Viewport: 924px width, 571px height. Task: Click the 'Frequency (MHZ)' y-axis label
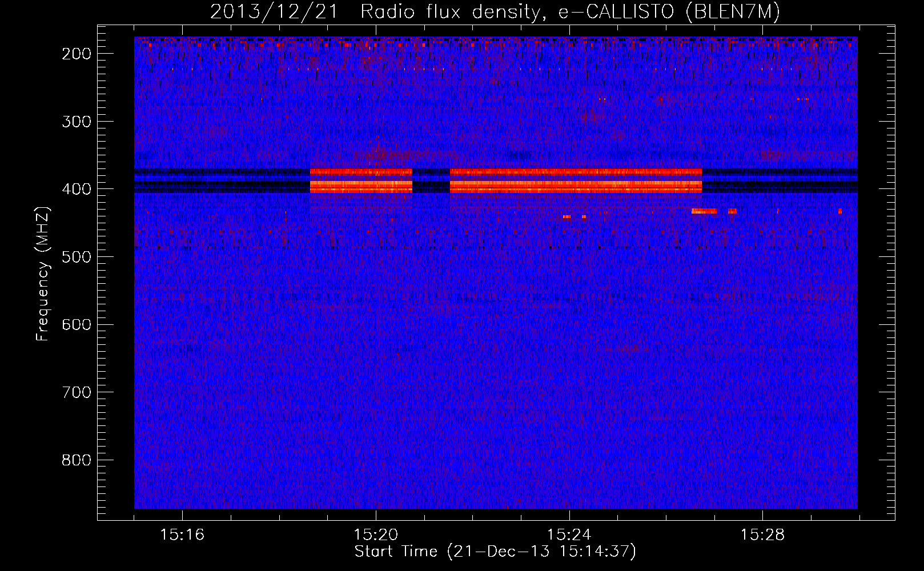click(x=43, y=274)
